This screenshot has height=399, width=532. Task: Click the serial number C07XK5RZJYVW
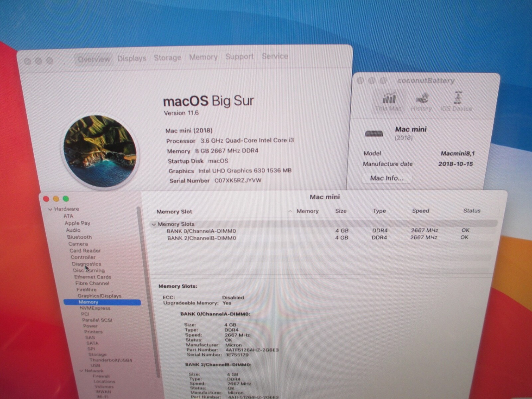(238, 181)
